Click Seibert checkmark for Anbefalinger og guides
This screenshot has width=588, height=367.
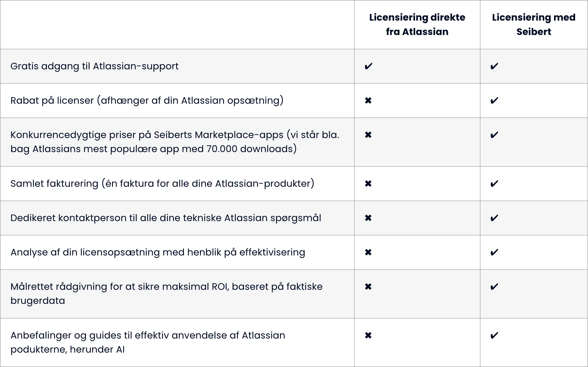494,335
